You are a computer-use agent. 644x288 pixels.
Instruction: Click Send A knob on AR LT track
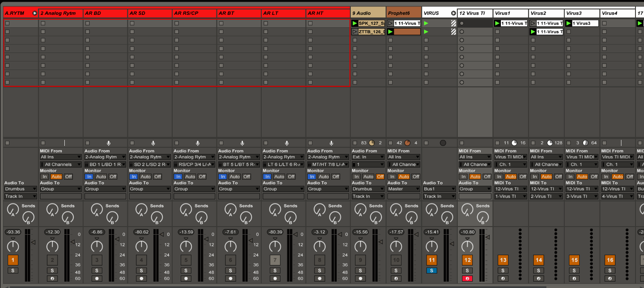point(275,209)
